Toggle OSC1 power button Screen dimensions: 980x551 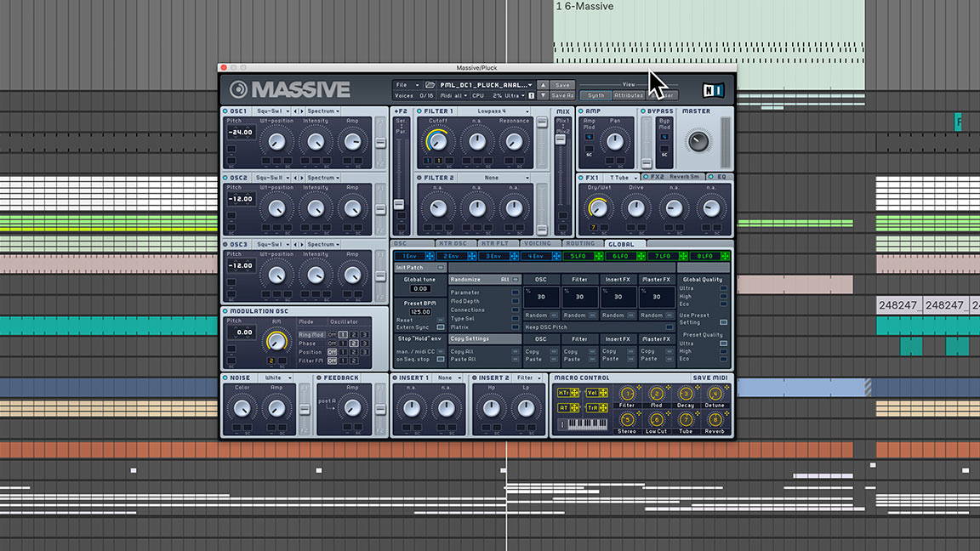tap(225, 111)
